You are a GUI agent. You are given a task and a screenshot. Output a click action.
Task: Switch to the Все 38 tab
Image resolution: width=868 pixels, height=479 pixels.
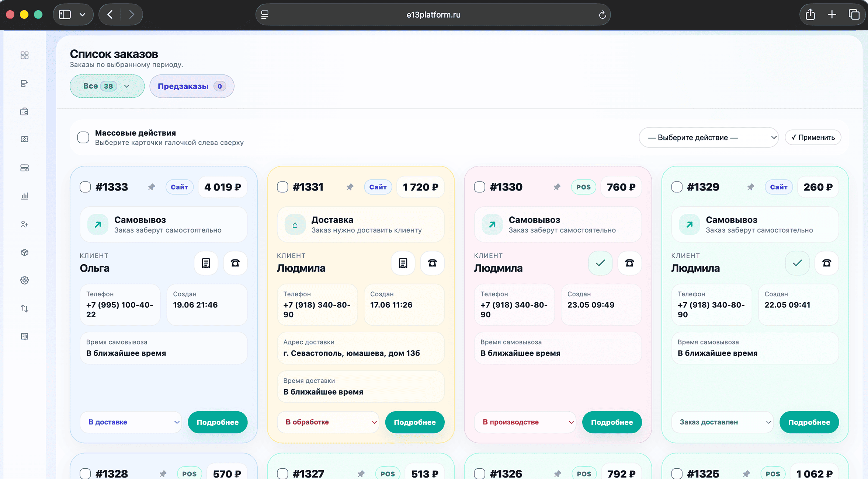pyautogui.click(x=107, y=86)
